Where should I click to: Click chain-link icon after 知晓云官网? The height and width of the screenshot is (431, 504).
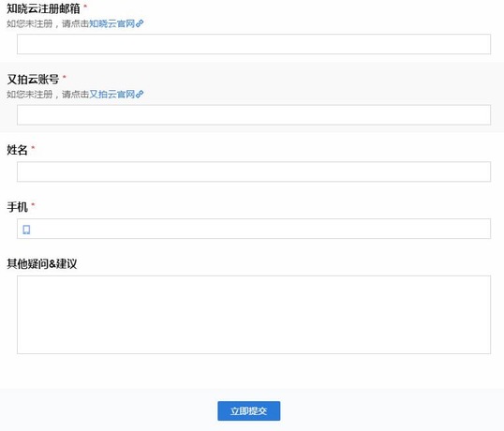[140, 23]
